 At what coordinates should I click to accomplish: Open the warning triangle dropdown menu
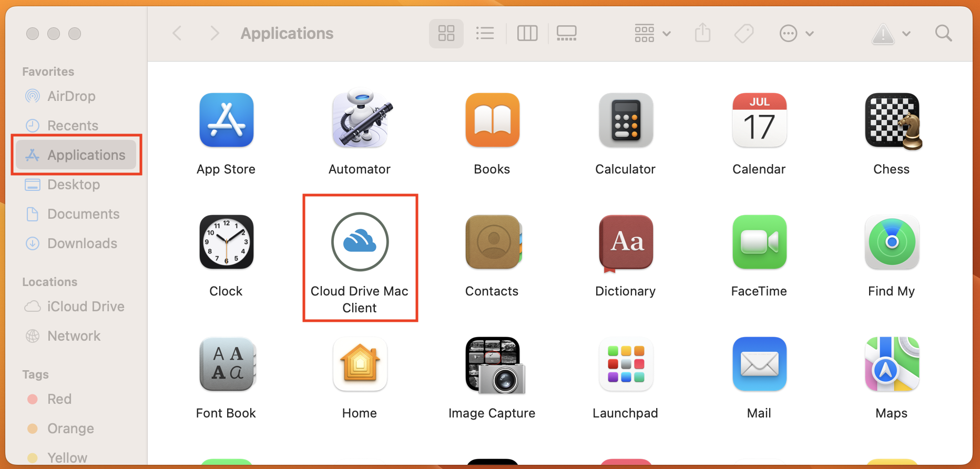pos(891,34)
